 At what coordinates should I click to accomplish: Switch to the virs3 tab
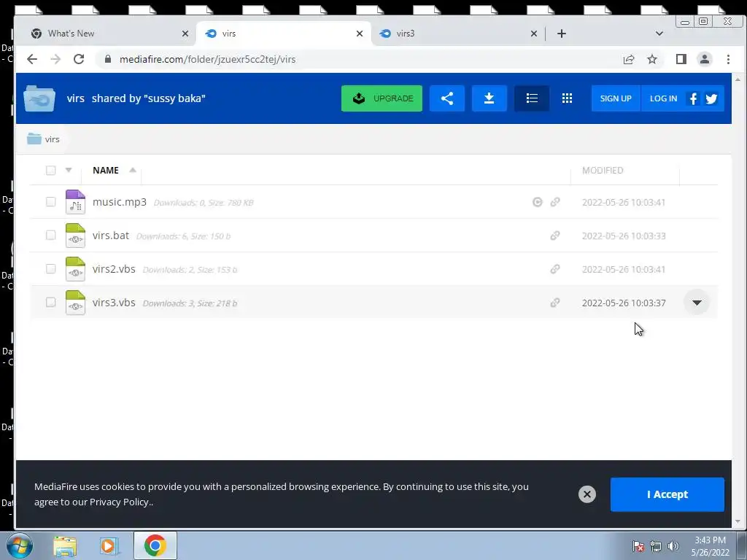click(457, 34)
